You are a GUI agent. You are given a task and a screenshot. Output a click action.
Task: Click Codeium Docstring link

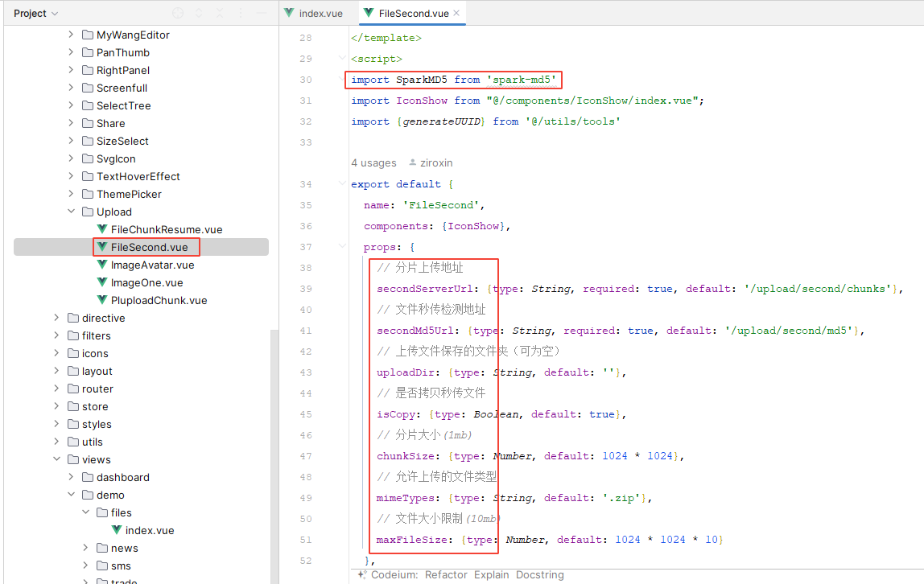pyautogui.click(x=540, y=574)
